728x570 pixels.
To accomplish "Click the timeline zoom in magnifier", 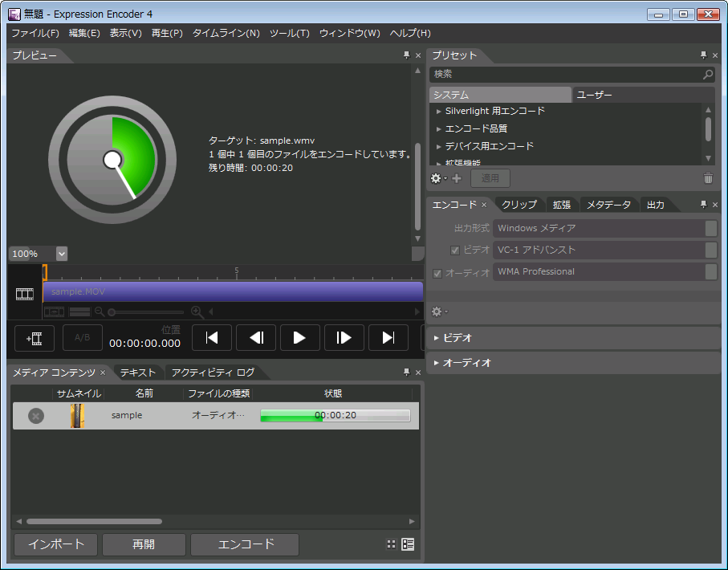I will coord(197,311).
